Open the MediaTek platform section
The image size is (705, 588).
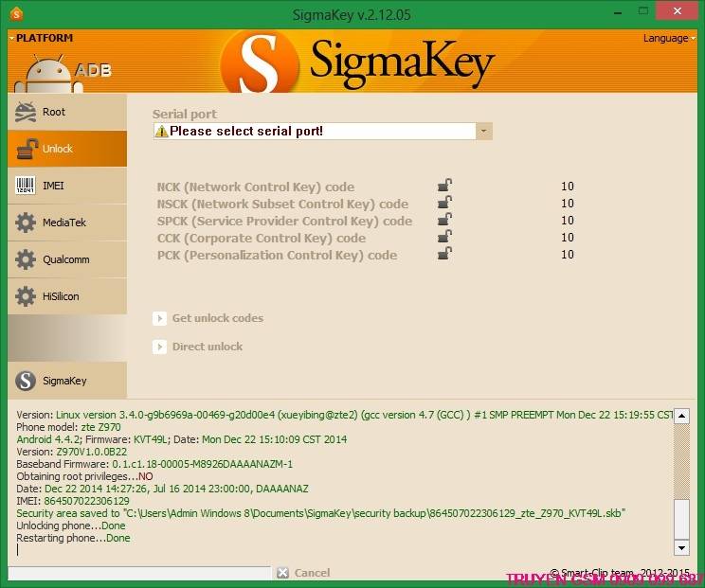[x=67, y=223]
